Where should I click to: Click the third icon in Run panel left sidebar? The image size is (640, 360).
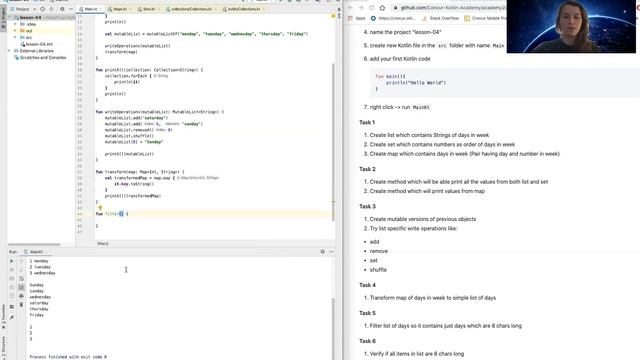pos(11,279)
